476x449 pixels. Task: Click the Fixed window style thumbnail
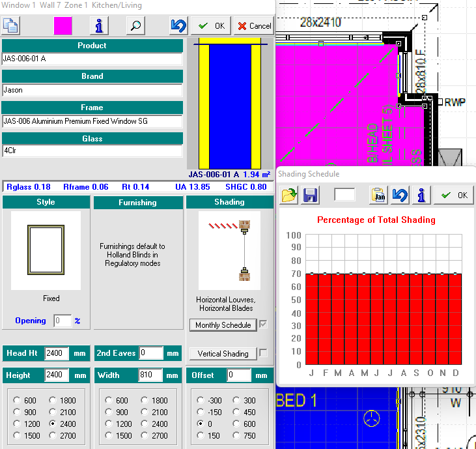pos(46,250)
